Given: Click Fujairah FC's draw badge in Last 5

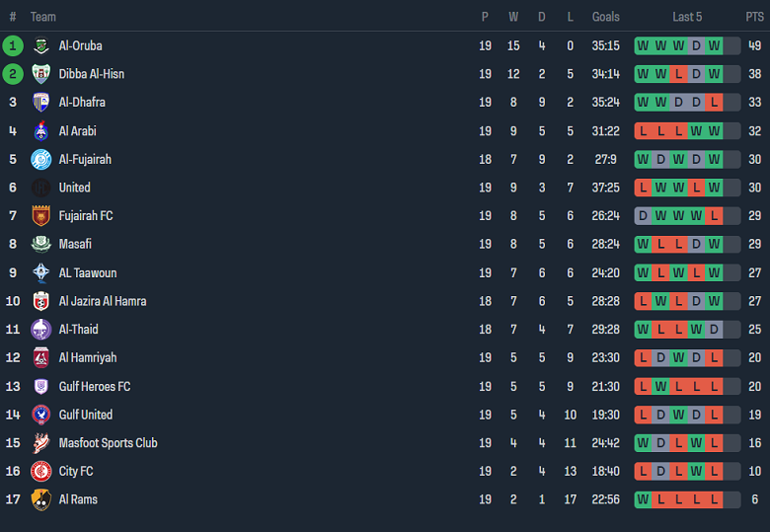Looking at the screenshot, I should (643, 216).
